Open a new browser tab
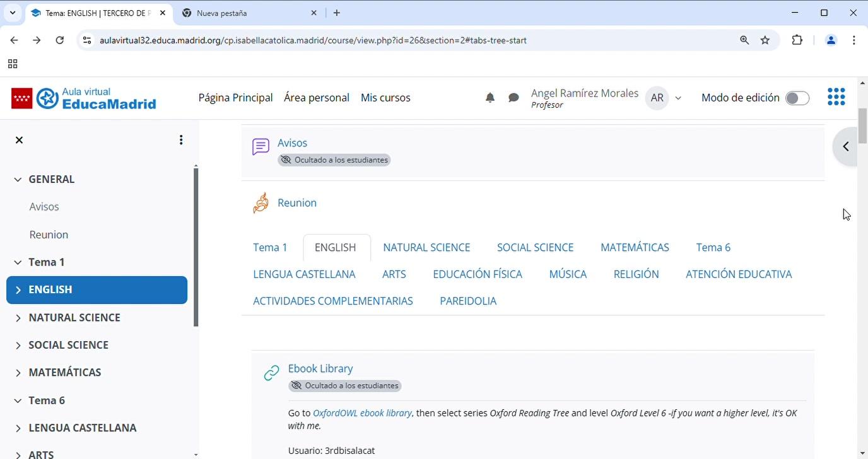 337,13
